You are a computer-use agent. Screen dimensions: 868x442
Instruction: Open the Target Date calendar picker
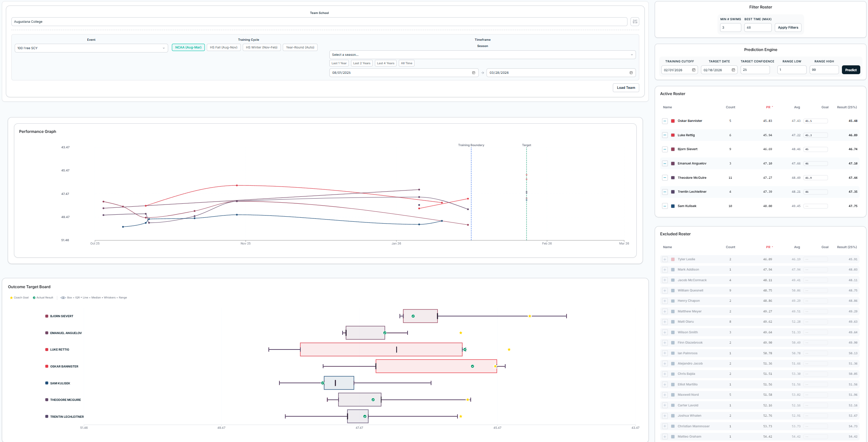(733, 70)
